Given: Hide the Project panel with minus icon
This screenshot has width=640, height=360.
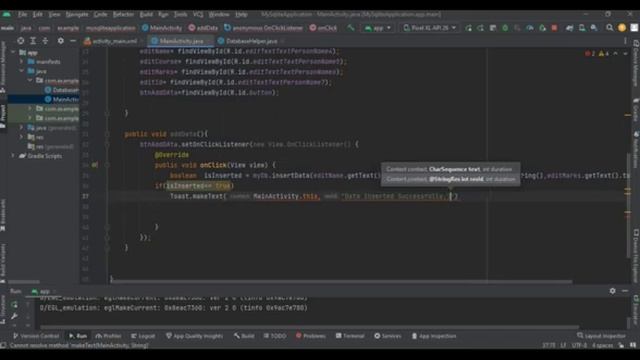Looking at the screenshot, I should [73, 41].
